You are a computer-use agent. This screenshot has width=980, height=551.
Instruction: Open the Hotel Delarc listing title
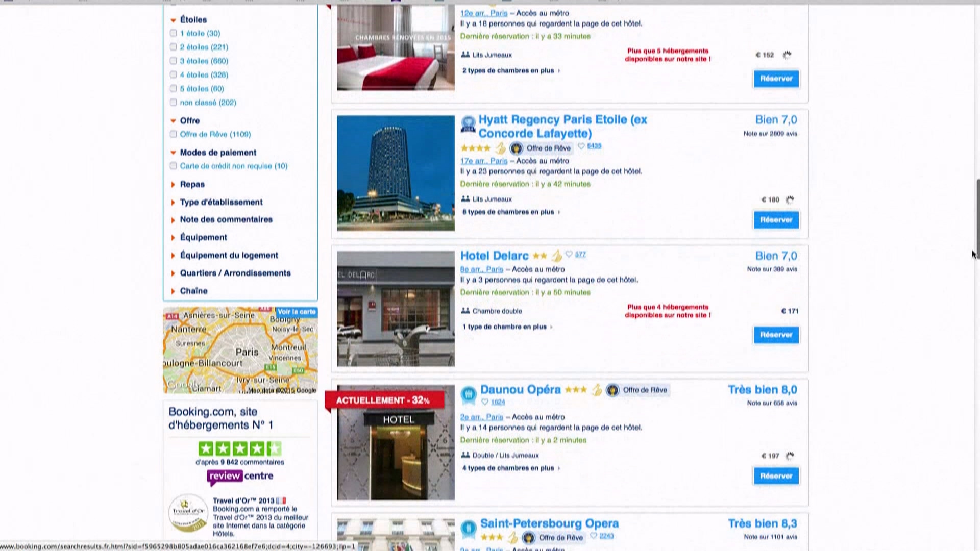pyautogui.click(x=494, y=256)
